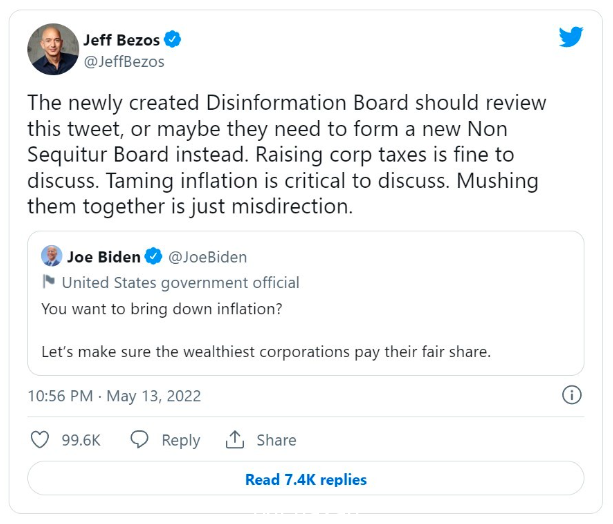Open the 10:56 PM May 13, 2022 timestamp
The height and width of the screenshot is (524, 613).
coord(114,396)
